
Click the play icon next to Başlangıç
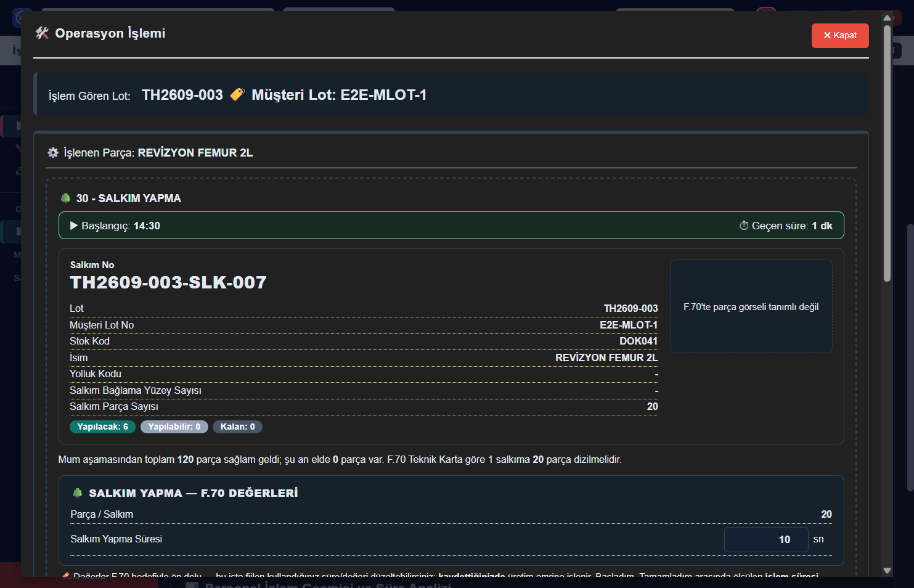click(74, 226)
